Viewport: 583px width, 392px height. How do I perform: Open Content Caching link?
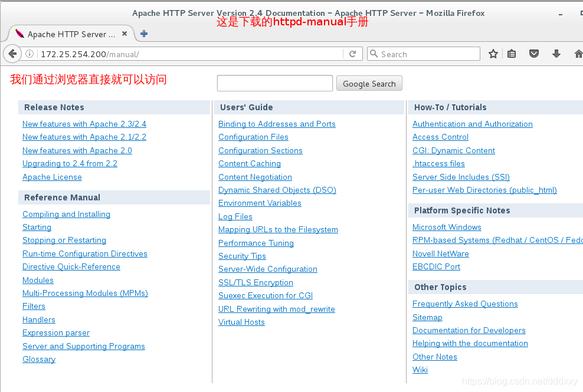(x=250, y=163)
